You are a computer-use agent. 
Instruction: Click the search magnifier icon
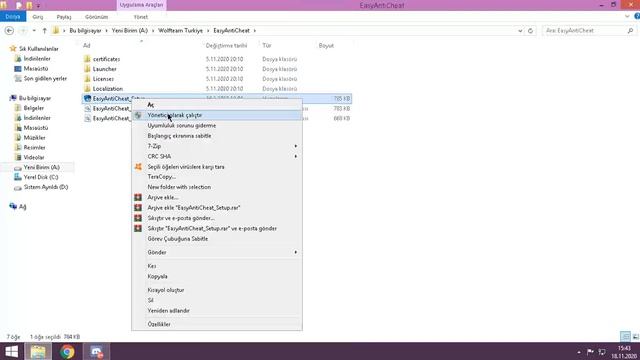pos(630,31)
